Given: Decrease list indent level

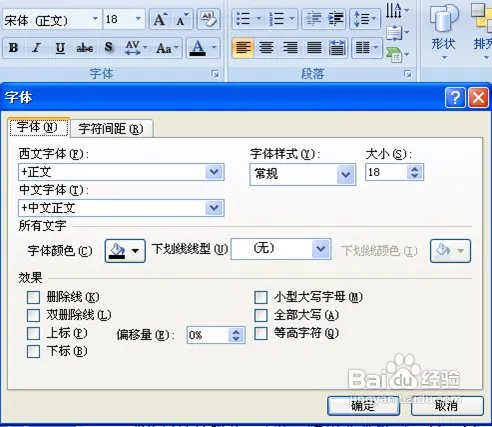Looking at the screenshot, I should (313, 19).
